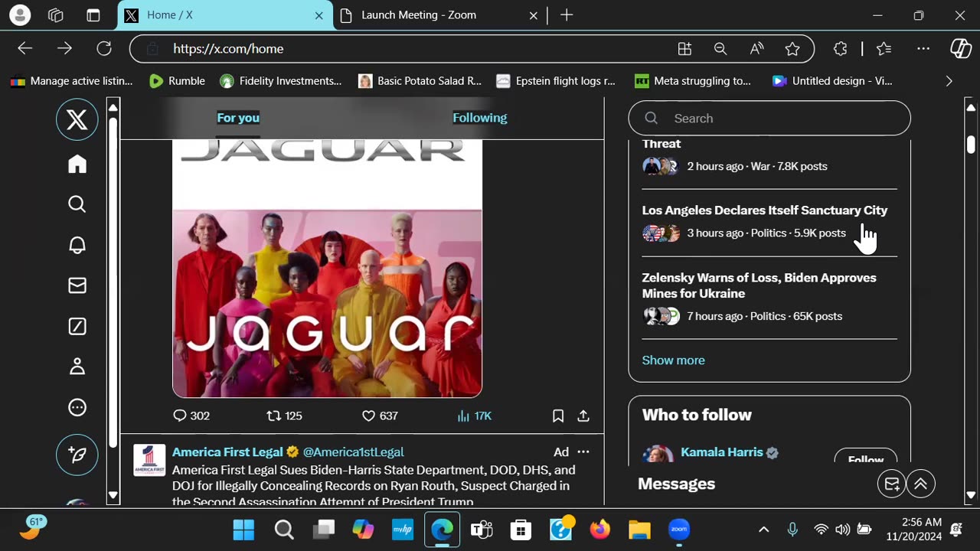Viewport: 980px width, 551px height.
Task: Open the speaker volume tray icon
Action: [x=843, y=530]
